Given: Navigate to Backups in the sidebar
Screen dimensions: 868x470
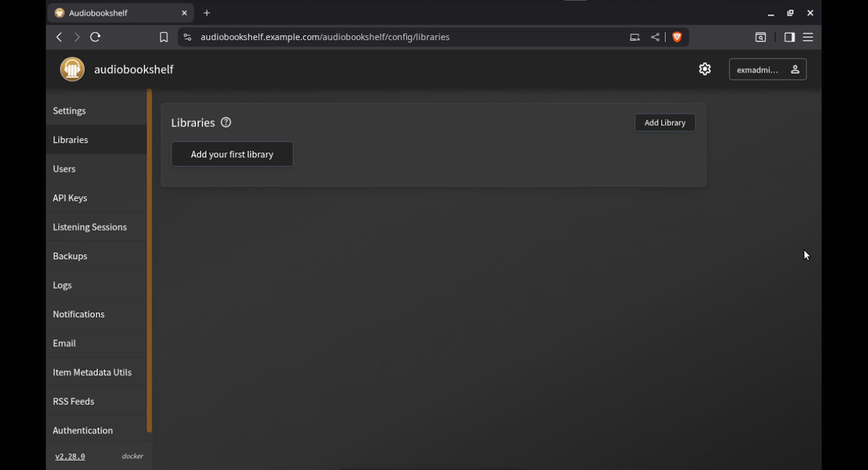Looking at the screenshot, I should [70, 256].
